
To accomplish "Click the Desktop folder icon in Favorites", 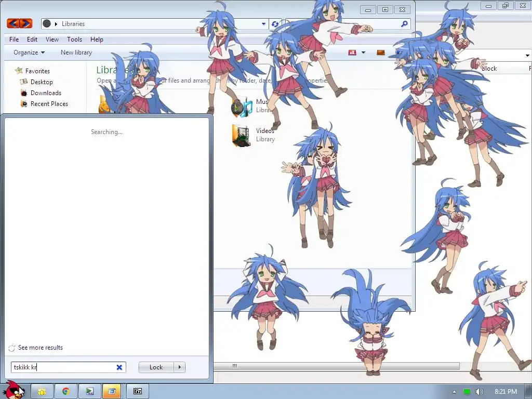I will [x=24, y=82].
